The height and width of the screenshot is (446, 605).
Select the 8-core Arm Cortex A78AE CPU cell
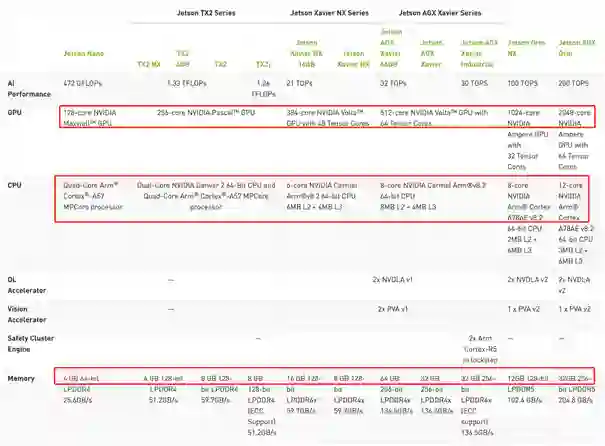(529, 218)
